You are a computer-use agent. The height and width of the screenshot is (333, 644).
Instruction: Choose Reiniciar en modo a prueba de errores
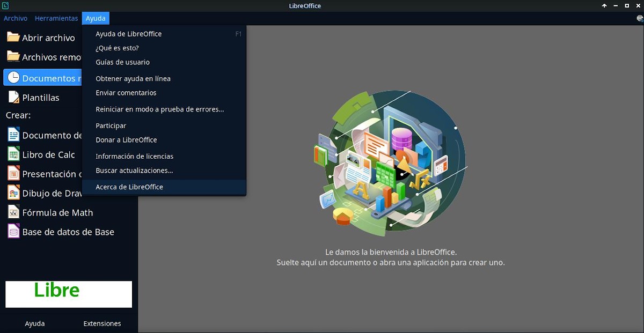click(159, 109)
